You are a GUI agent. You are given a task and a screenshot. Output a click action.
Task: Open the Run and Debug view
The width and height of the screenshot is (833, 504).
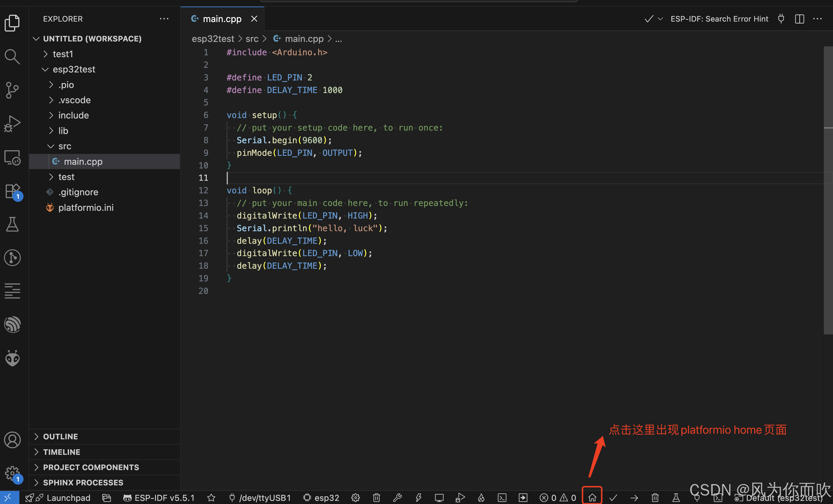pyautogui.click(x=13, y=124)
